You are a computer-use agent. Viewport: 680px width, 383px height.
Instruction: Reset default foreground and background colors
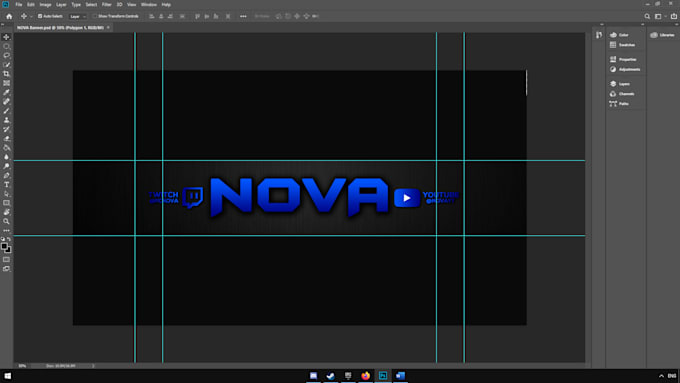tap(3, 239)
